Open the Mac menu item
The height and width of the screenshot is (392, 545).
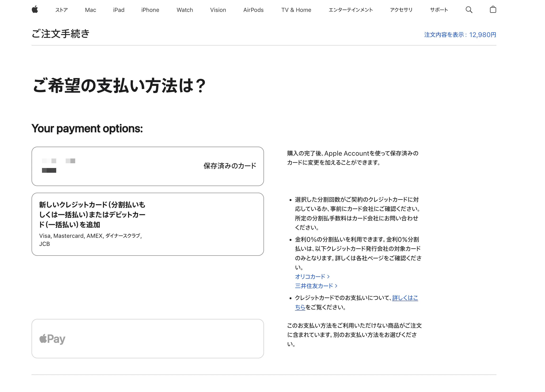point(91,10)
